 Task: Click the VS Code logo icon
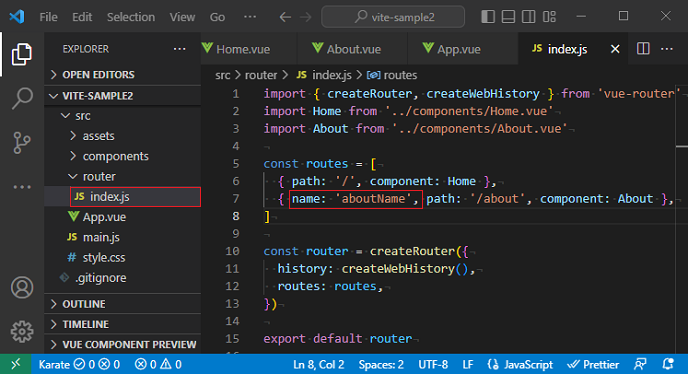coord(17,17)
